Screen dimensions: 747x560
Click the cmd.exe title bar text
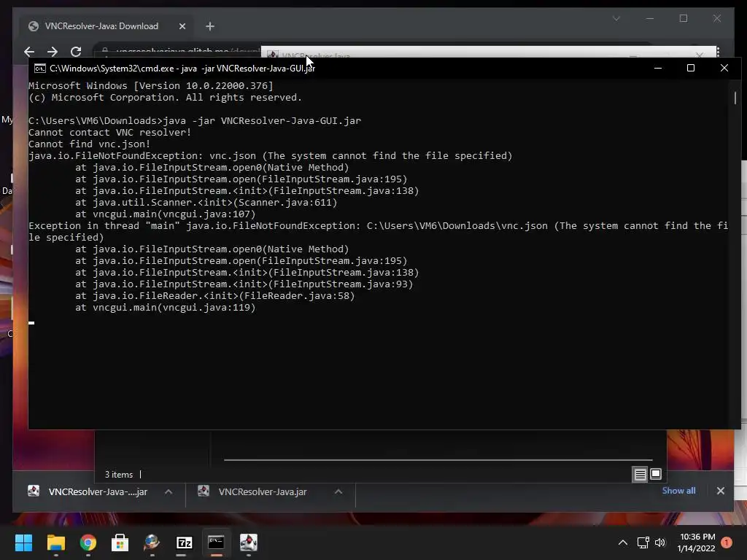pos(182,68)
